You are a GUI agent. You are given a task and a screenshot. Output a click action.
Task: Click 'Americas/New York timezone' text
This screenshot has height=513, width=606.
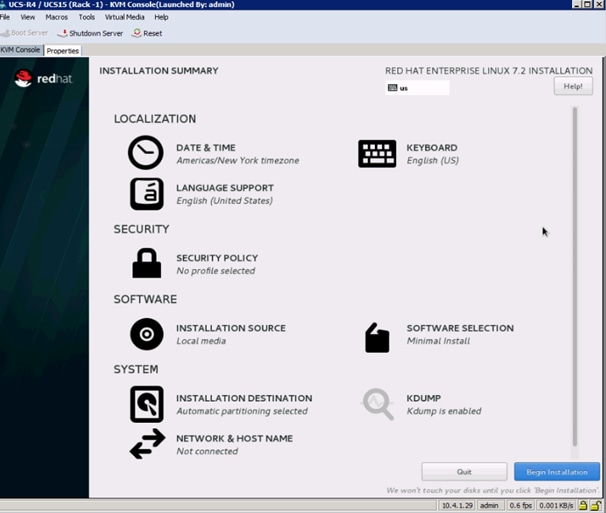[238, 160]
